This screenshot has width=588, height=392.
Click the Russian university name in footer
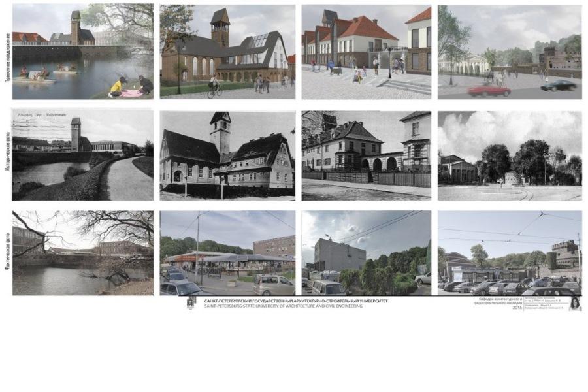(296, 301)
